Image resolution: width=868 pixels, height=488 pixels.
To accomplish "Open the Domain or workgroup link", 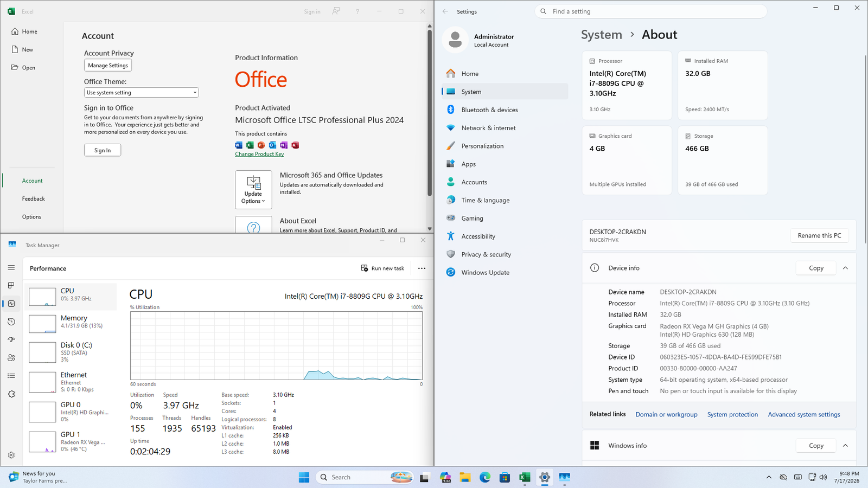I will click(666, 415).
